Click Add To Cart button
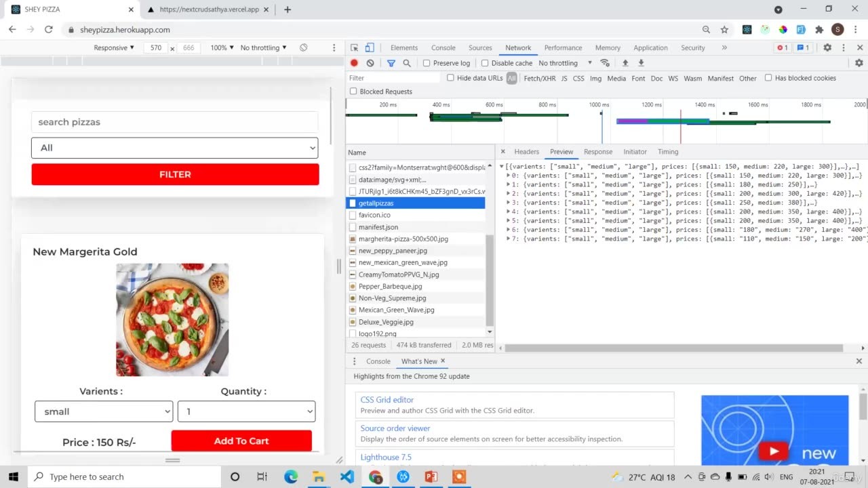This screenshot has width=868, height=488. click(241, 441)
